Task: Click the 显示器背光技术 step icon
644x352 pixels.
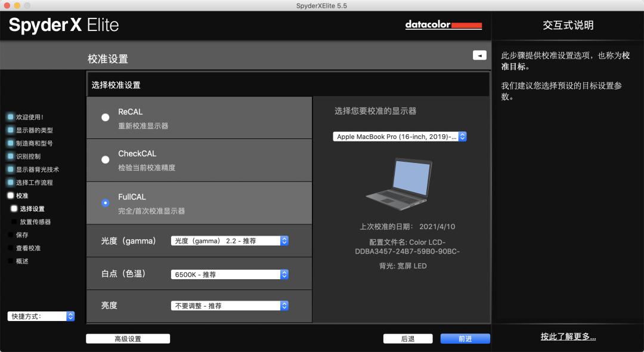Action: click(10, 169)
